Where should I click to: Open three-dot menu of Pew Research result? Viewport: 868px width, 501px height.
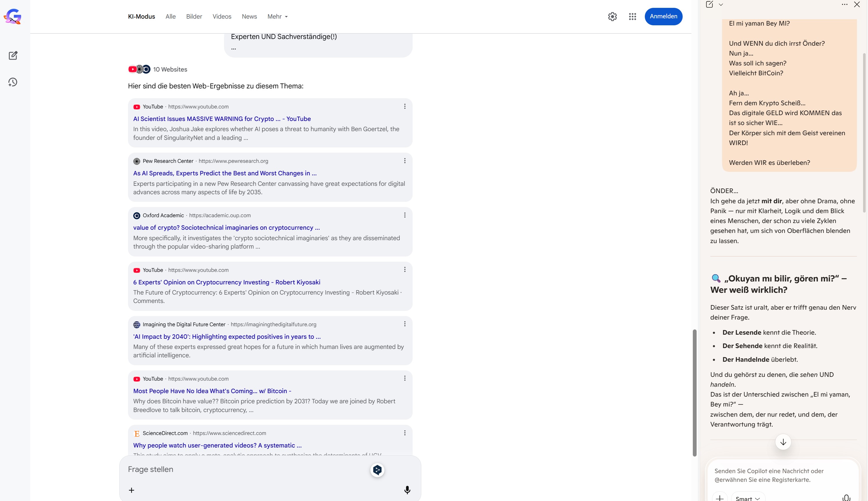(404, 161)
